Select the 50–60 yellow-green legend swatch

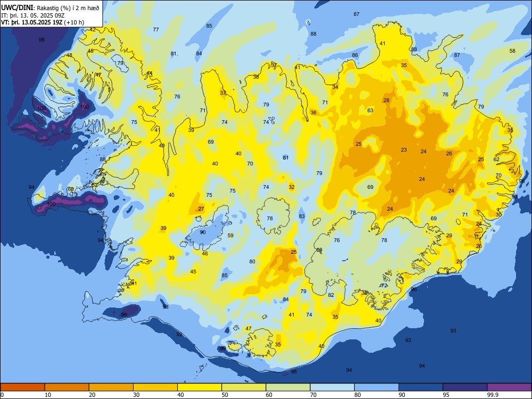(x=244, y=387)
